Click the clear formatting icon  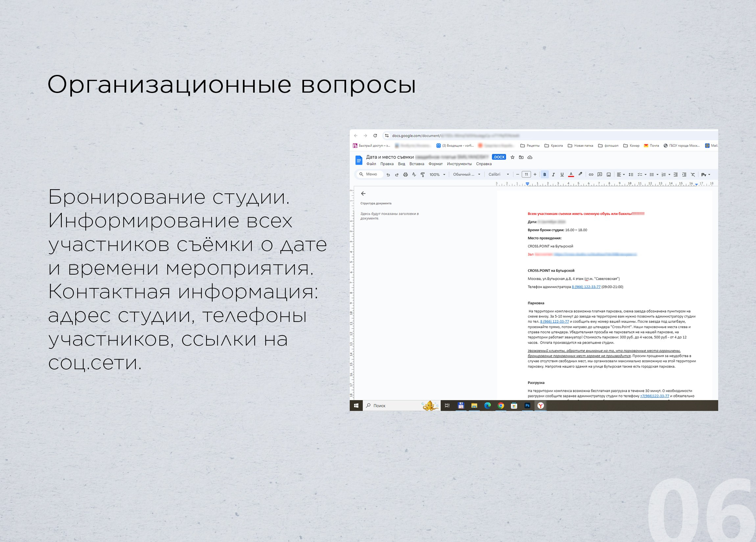click(693, 174)
